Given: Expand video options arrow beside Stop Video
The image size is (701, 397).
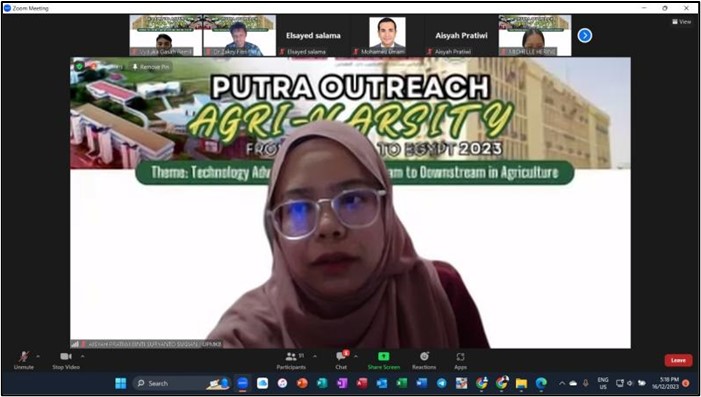Looking at the screenshot, I should [82, 356].
